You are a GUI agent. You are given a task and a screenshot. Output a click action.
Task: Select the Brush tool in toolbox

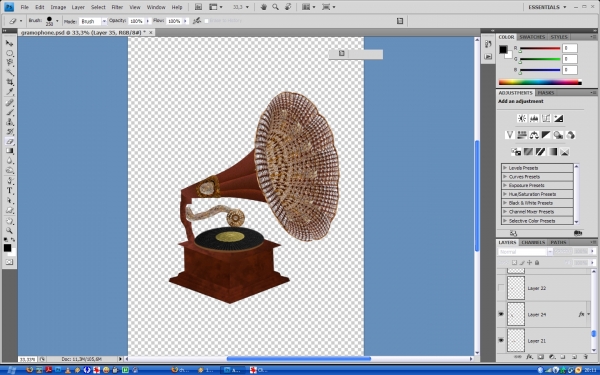9,112
